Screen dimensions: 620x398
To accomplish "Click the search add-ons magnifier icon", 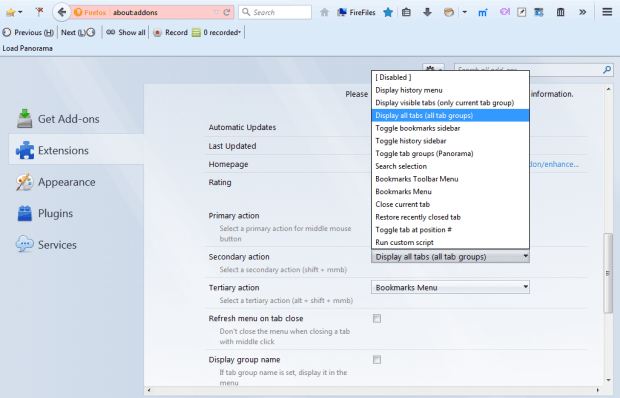I will 607,70.
